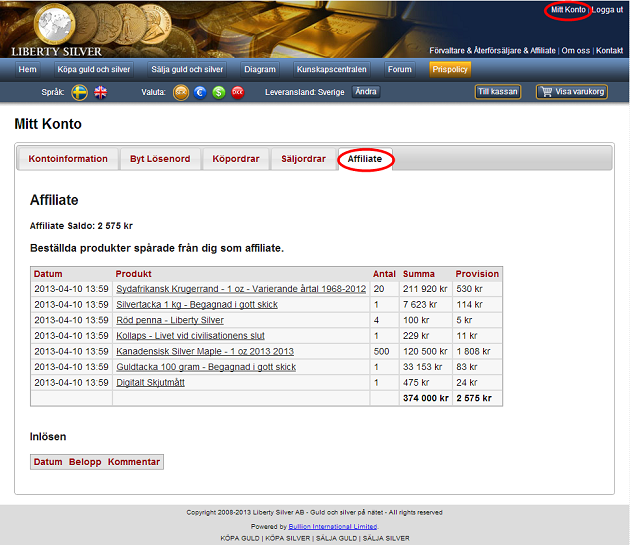630x545 pixels.
Task: Open Mitt Konto link in header
Action: [568, 10]
